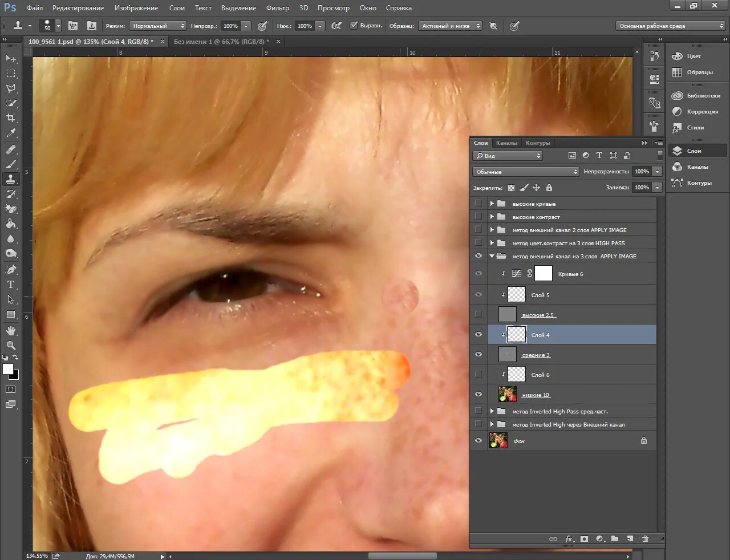Select the Path Selection tool
Viewport: 730px width, 560px height.
(11, 299)
